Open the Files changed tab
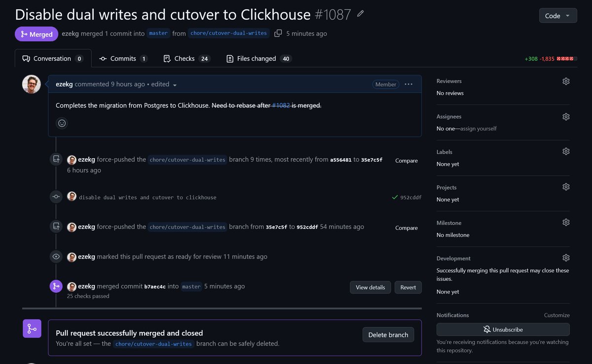 259,58
